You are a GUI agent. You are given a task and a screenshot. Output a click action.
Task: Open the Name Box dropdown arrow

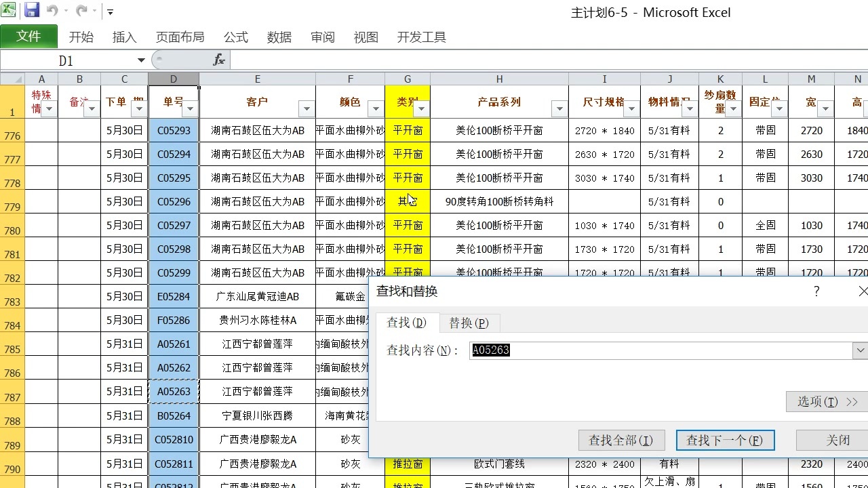click(x=141, y=60)
